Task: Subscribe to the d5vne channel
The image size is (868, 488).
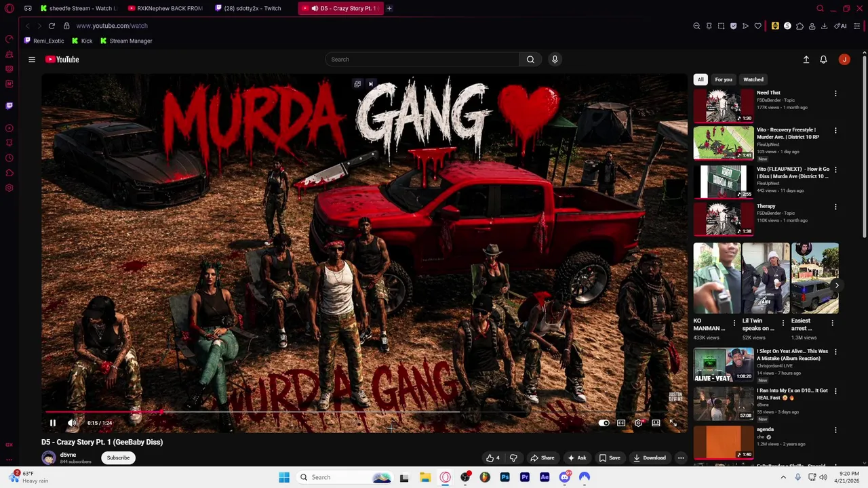Action: pos(118,457)
